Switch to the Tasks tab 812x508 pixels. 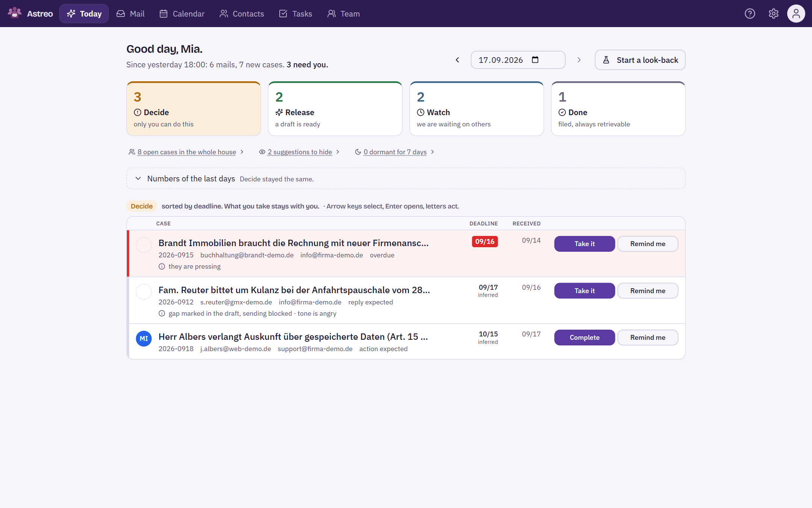[x=295, y=14]
